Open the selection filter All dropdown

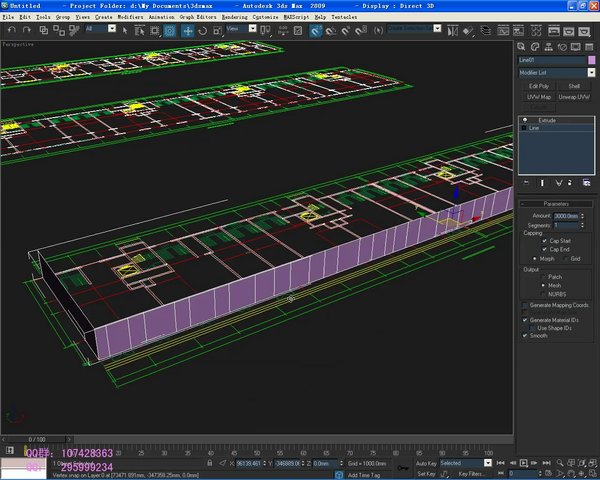point(112,29)
